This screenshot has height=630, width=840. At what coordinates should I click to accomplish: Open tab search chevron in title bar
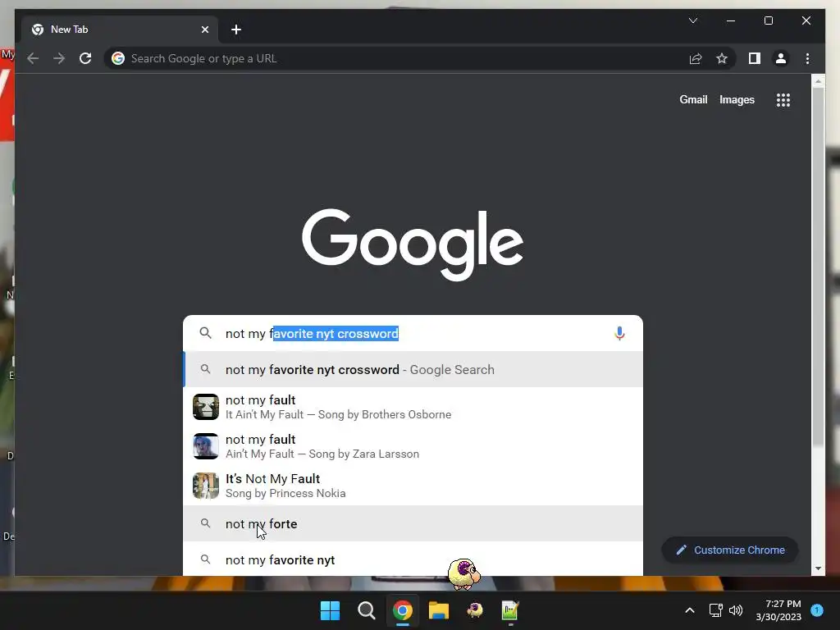692,21
